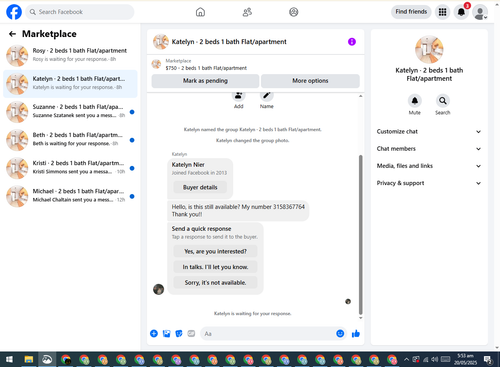The width and height of the screenshot is (500, 367).
Task: Open the Facebook logo home link
Action: (14, 12)
